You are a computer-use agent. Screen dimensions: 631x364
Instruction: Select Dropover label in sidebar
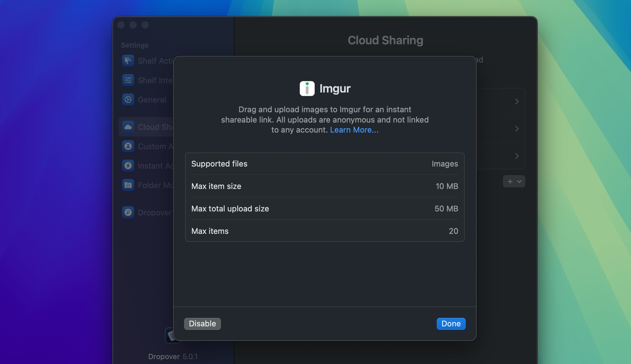tap(155, 213)
